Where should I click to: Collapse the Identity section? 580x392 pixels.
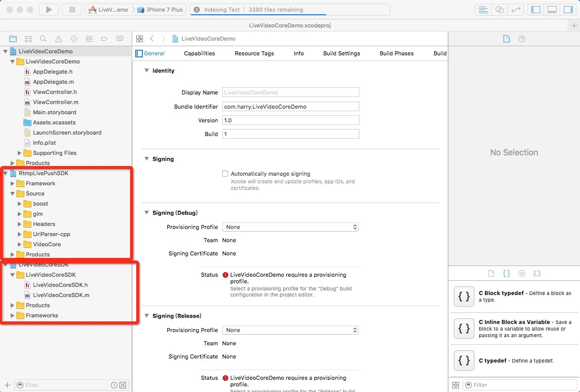coord(146,70)
